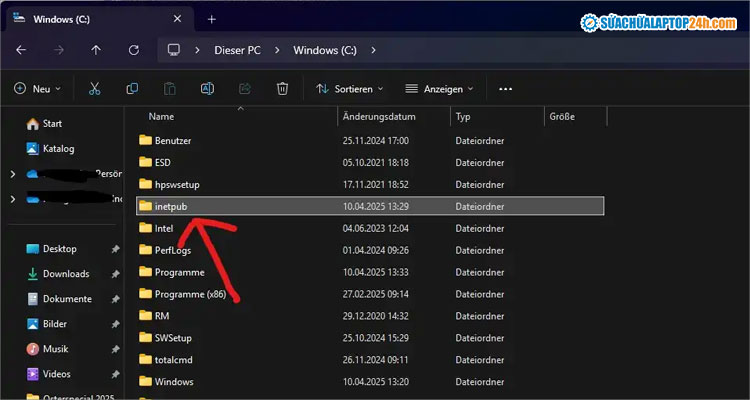Expand second OneDrive entry in sidebar
750x400 pixels.
coord(13,199)
